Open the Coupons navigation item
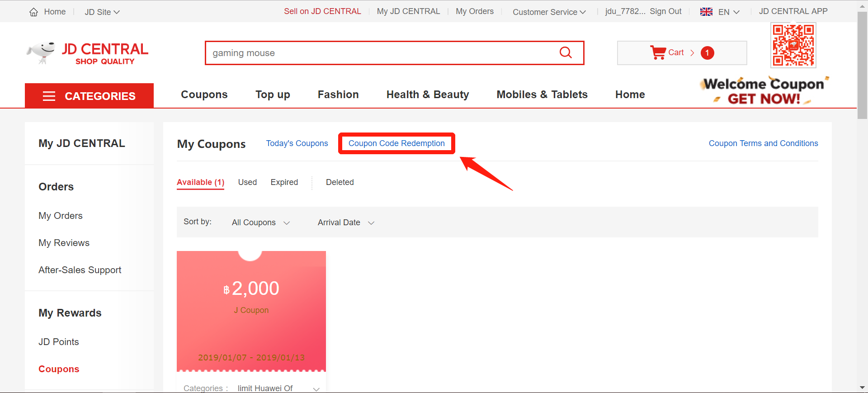868x393 pixels. click(204, 95)
